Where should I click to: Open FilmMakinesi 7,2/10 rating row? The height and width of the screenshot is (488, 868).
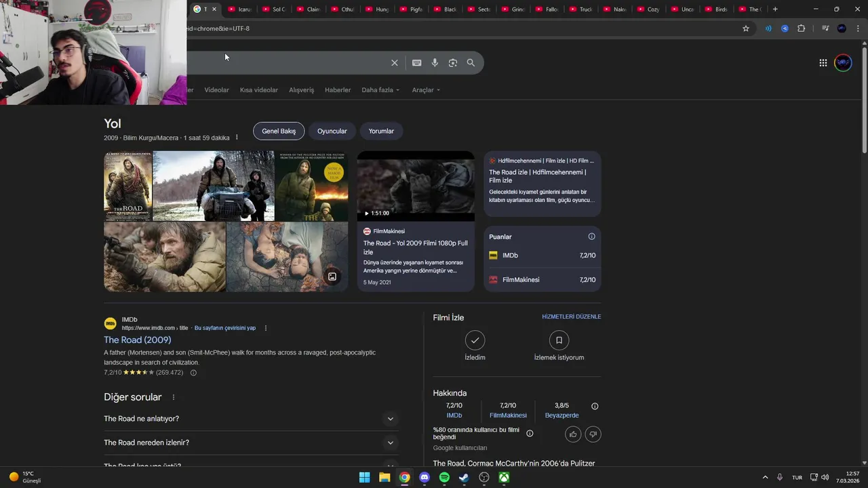click(x=542, y=280)
